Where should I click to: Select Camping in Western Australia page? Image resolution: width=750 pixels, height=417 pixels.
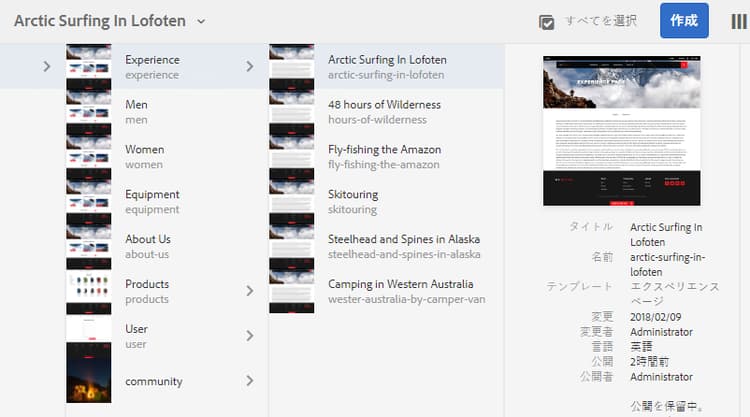point(386,291)
